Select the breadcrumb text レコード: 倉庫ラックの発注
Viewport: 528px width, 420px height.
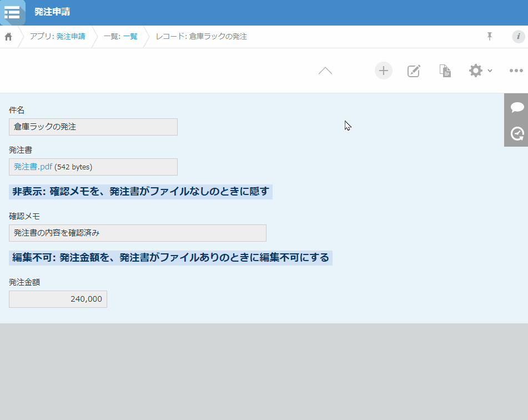pos(202,37)
